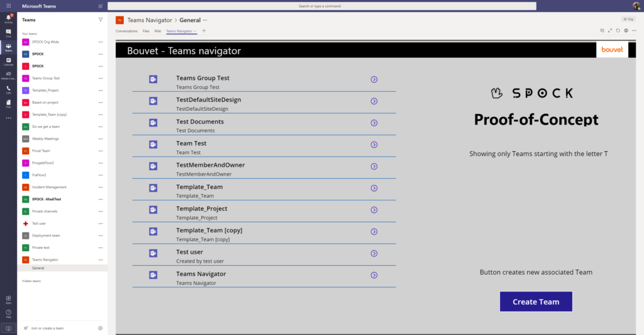Expand the tab to full screen
This screenshot has height=335, width=644.
click(610, 31)
